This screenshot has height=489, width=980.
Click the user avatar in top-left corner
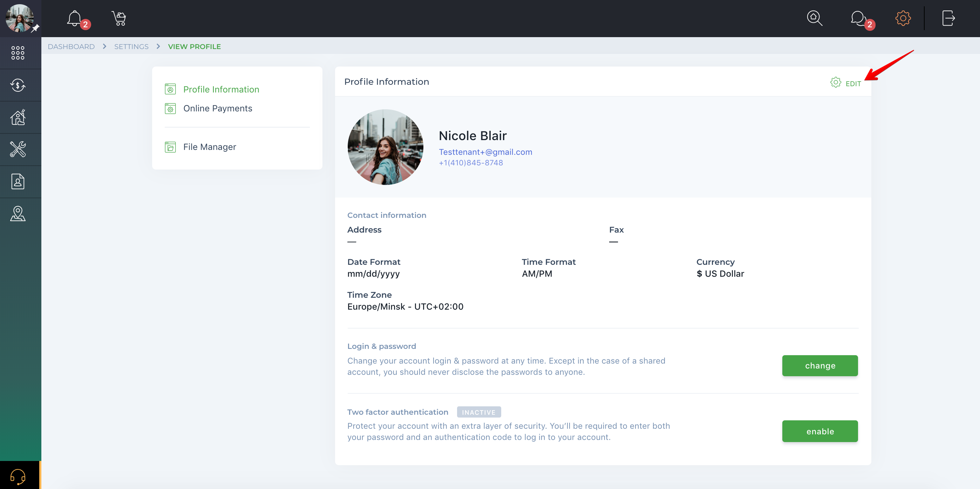pos(19,18)
